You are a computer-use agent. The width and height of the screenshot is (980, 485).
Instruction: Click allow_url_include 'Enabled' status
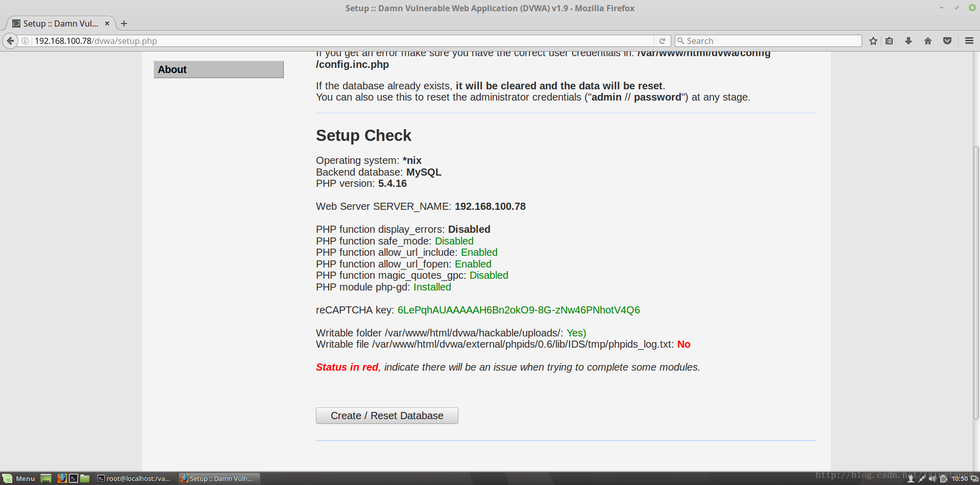[x=479, y=252]
